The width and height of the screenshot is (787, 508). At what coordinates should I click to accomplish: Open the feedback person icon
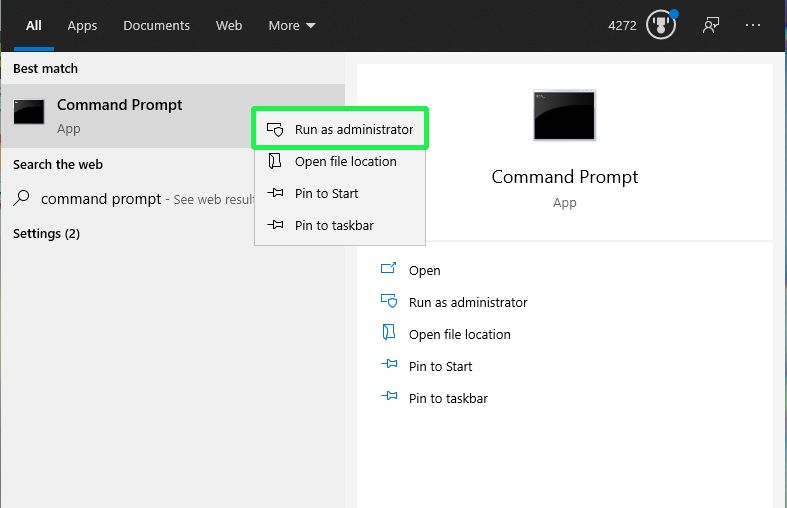pyautogui.click(x=710, y=25)
